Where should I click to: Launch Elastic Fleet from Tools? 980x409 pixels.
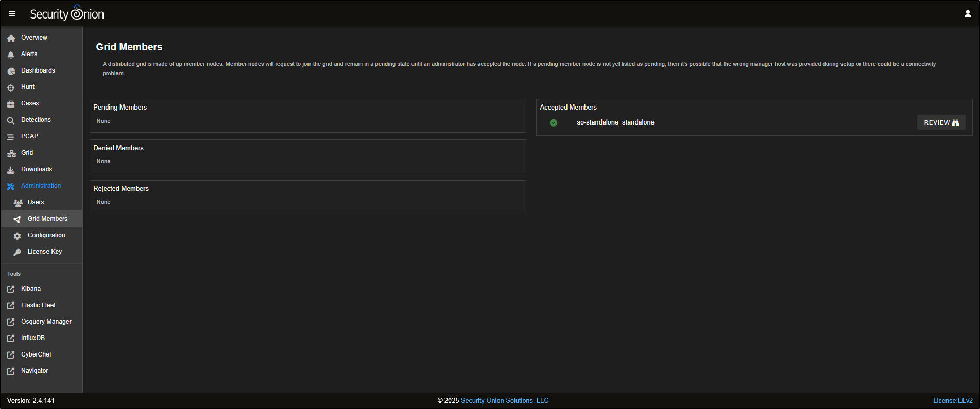(38, 305)
